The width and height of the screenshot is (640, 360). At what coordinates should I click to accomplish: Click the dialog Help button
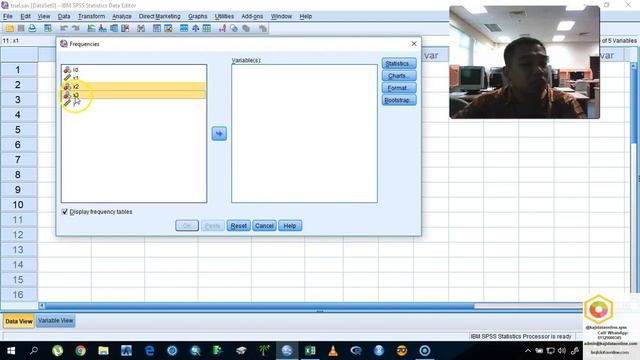click(x=290, y=226)
